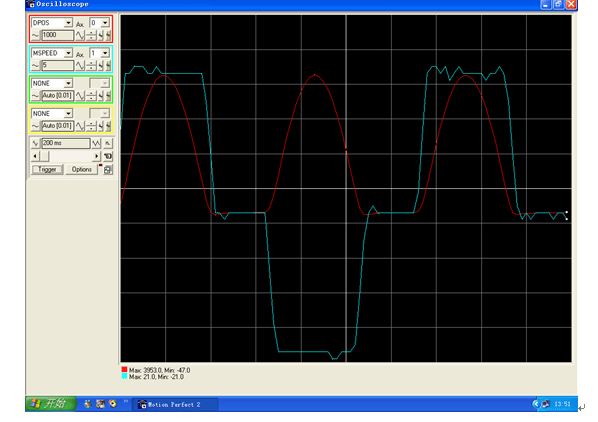Click right arrow of horizontal scrollbar
The image size is (598, 422).
(x=96, y=156)
